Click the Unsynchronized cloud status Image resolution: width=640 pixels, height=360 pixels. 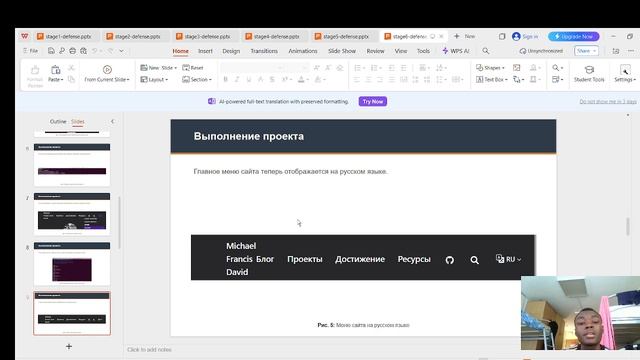541,51
